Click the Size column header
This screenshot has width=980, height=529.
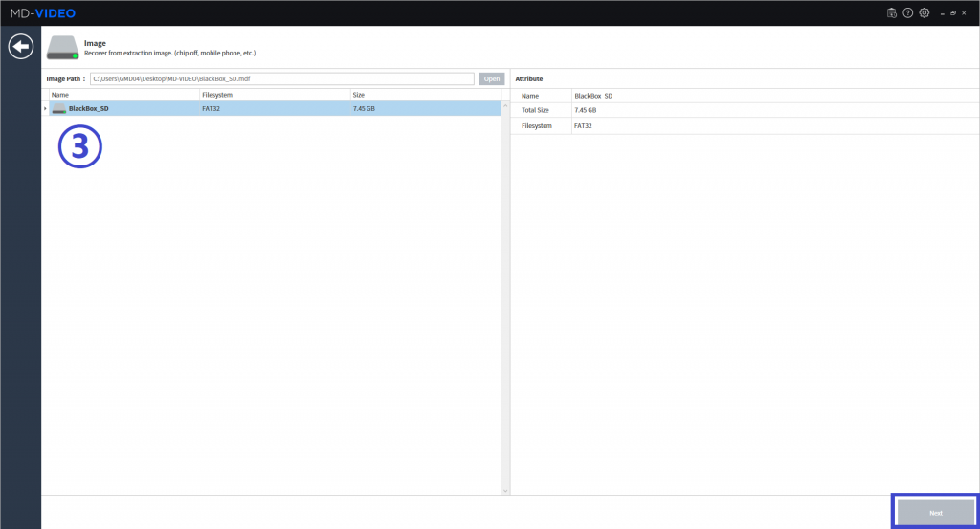tap(426, 95)
